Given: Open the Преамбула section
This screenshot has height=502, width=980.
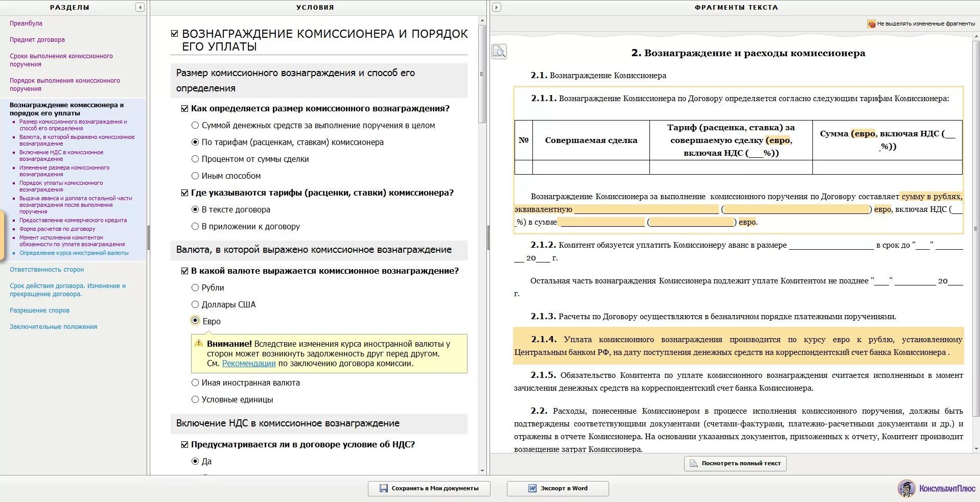Looking at the screenshot, I should (26, 23).
